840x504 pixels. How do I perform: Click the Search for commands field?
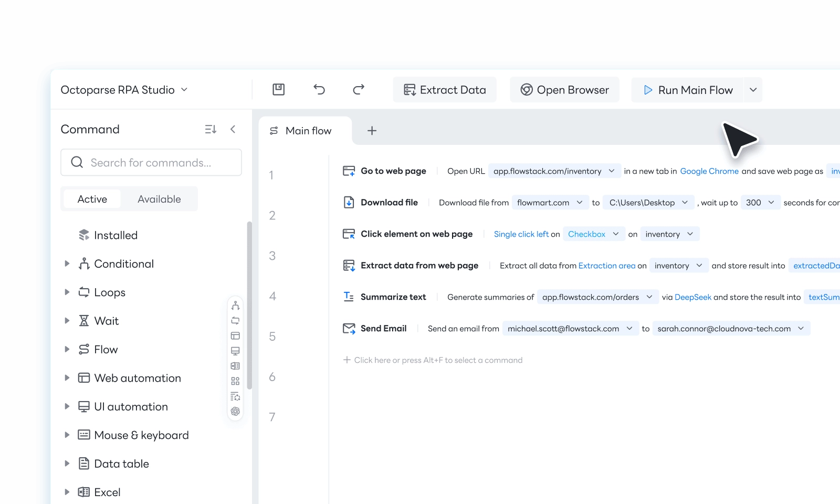tap(151, 163)
